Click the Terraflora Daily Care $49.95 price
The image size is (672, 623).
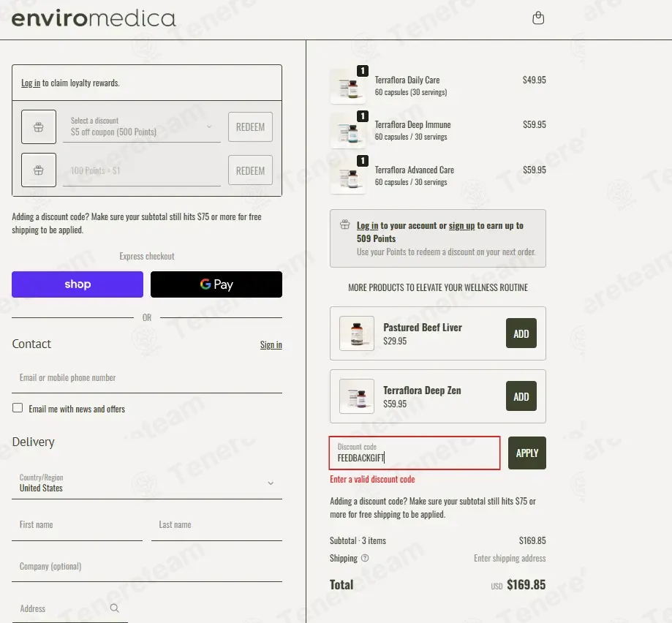534,80
